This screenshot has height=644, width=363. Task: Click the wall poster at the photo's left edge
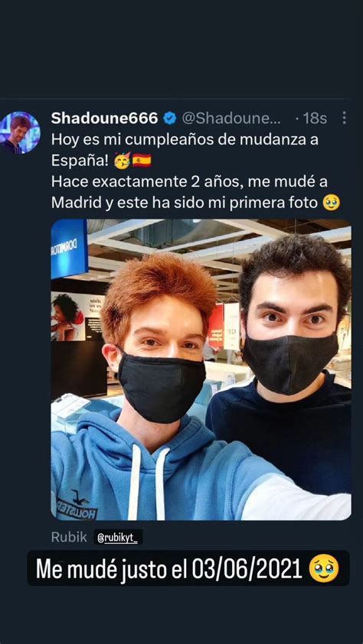(77, 316)
